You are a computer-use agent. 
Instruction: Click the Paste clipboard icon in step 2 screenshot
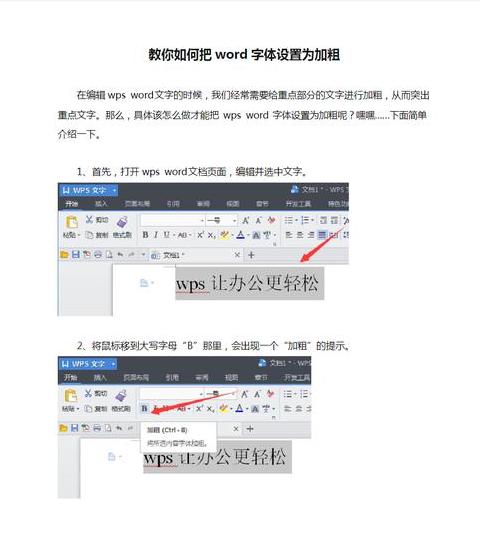pyautogui.click(x=71, y=396)
